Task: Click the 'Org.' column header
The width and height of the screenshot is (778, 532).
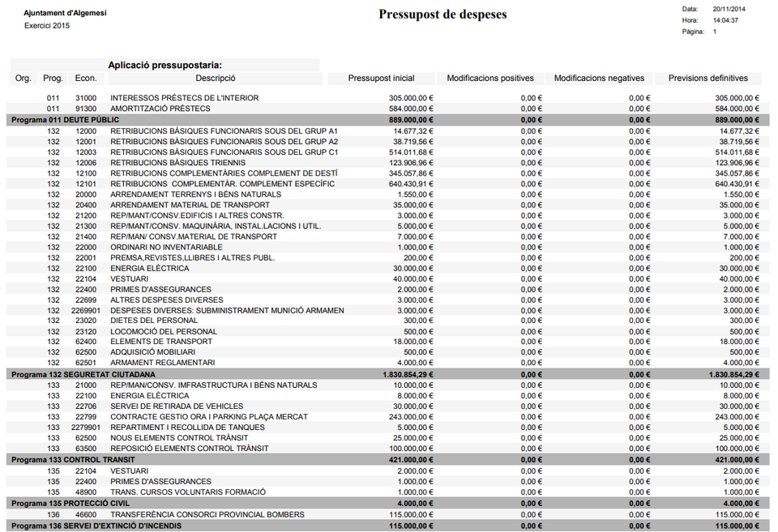Action: 24,79
